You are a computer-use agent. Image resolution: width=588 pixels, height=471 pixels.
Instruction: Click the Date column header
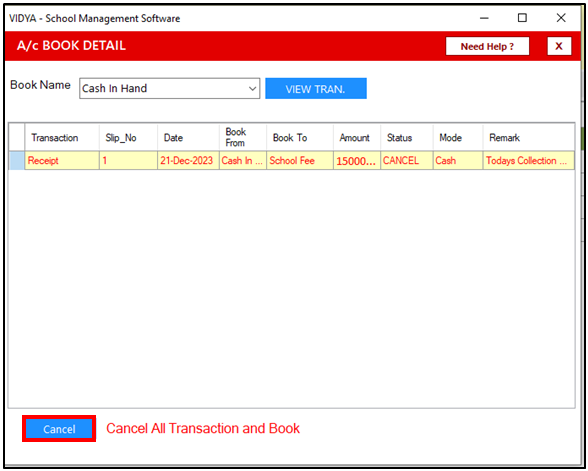click(x=188, y=138)
